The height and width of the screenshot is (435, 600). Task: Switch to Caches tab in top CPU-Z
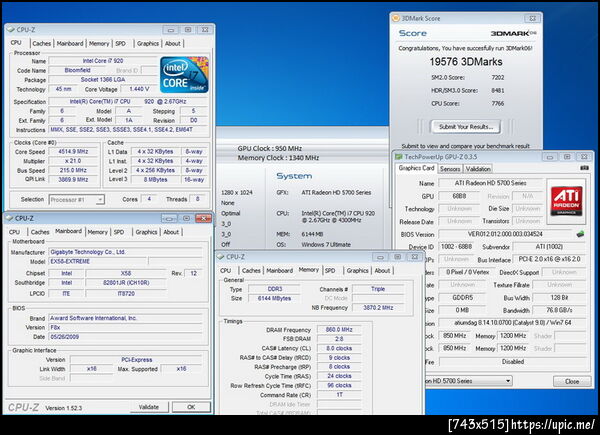coord(42,43)
